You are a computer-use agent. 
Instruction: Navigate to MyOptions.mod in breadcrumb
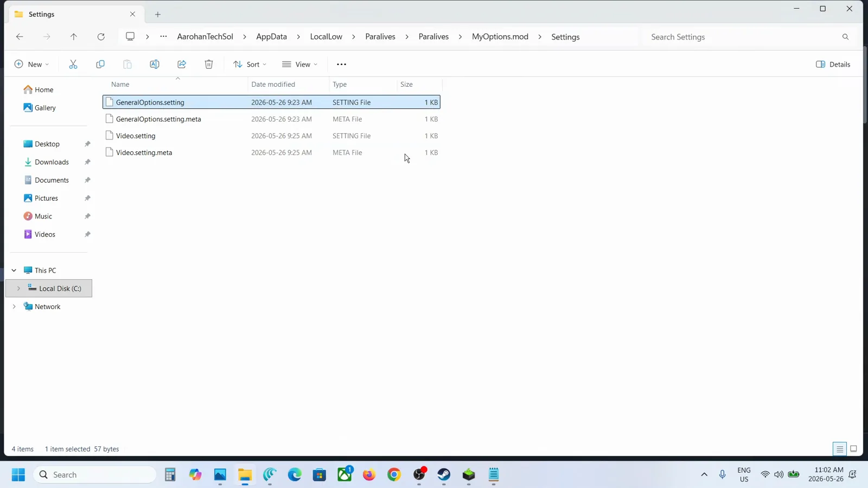pos(500,36)
